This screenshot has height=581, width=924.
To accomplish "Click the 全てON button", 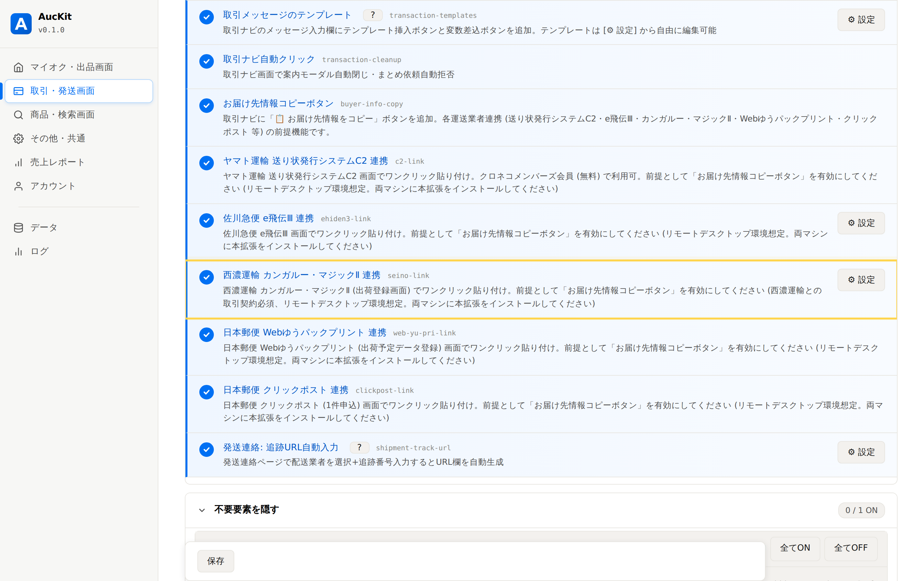I will coord(795,548).
